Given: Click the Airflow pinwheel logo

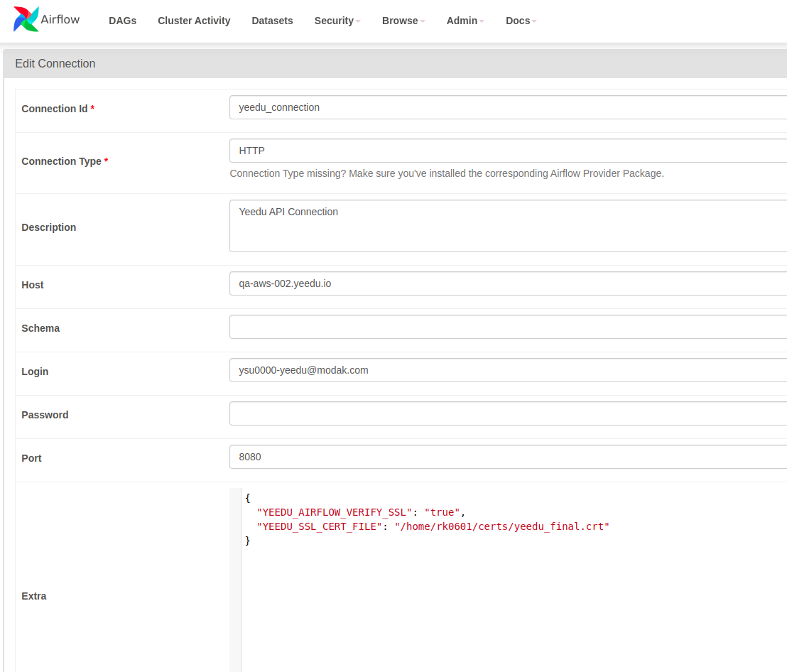Looking at the screenshot, I should coord(26,20).
